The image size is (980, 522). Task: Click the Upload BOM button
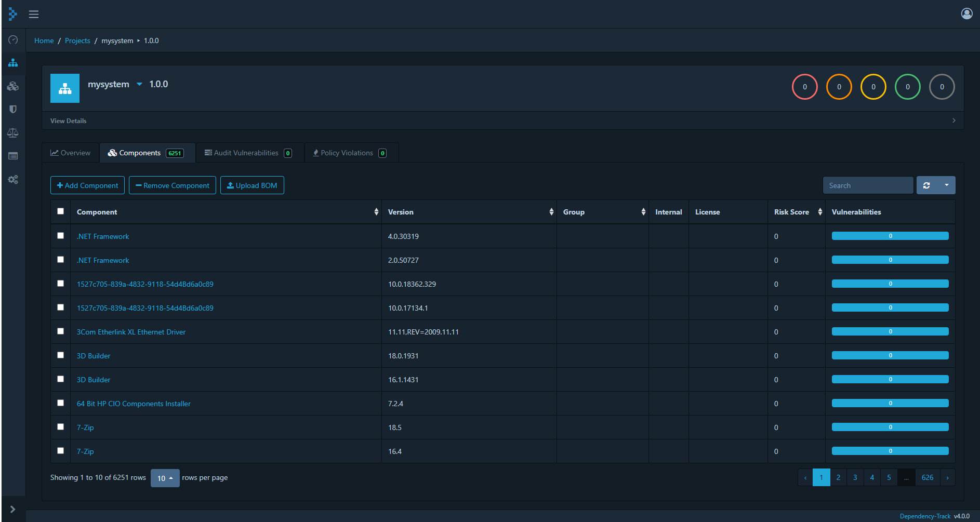252,185
